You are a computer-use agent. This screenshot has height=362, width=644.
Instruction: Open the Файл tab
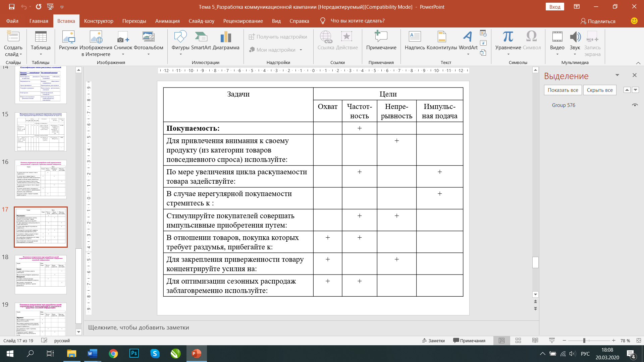12,21
